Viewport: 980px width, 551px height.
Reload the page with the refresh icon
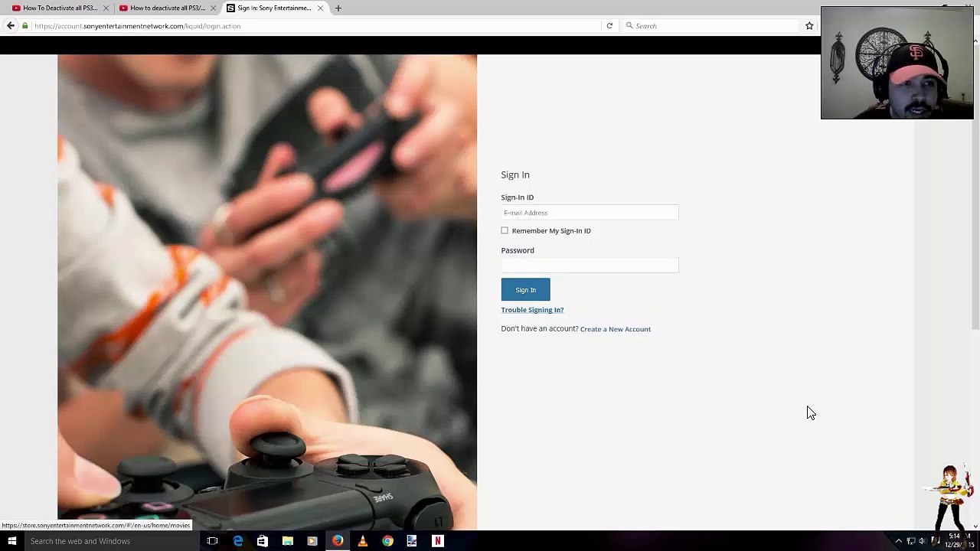click(x=609, y=26)
